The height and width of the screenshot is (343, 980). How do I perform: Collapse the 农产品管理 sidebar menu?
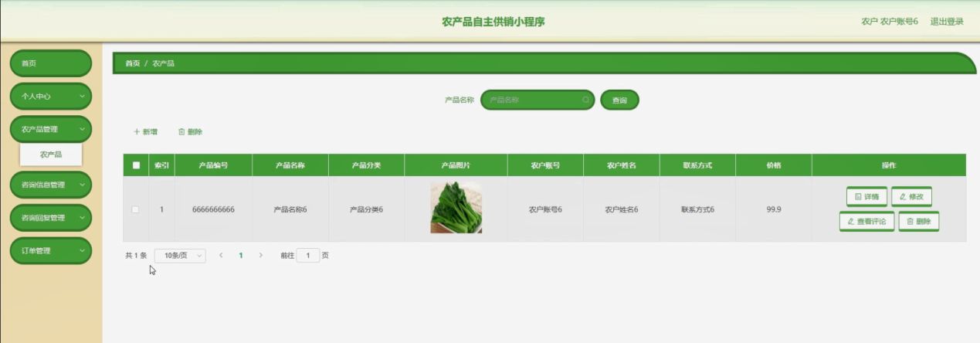tap(51, 129)
